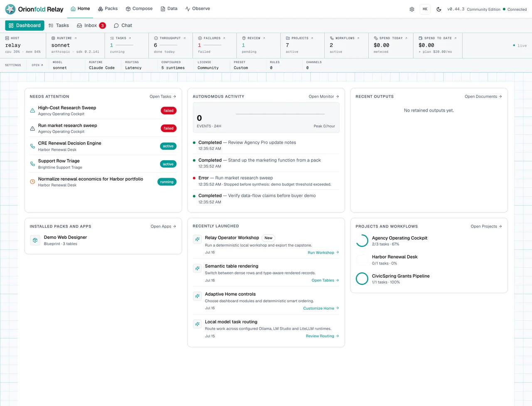Expand the Failures stat card arrow

(224, 38)
